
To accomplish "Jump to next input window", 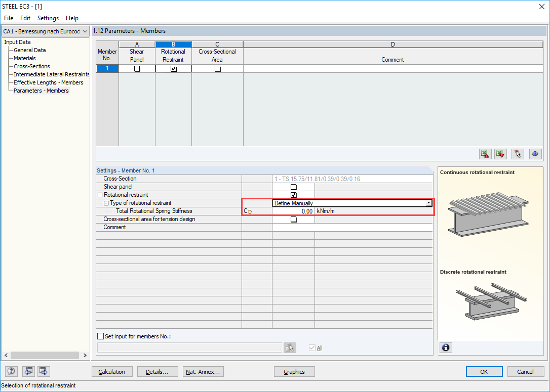I will pyautogui.click(x=43, y=371).
